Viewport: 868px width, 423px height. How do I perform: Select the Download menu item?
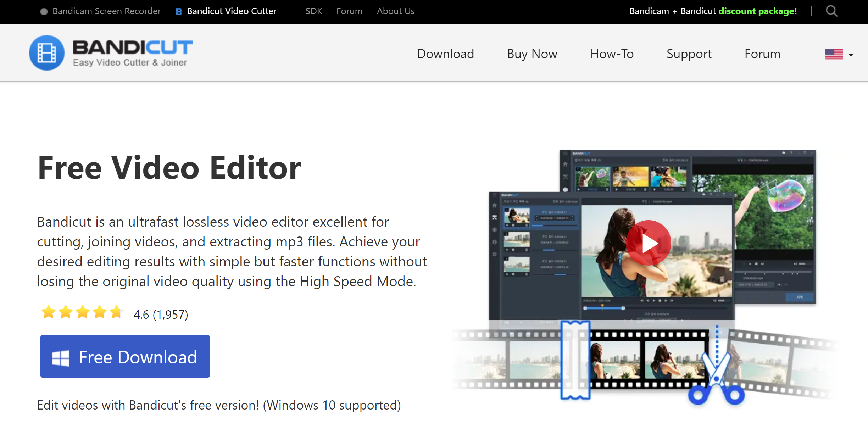pyautogui.click(x=446, y=54)
